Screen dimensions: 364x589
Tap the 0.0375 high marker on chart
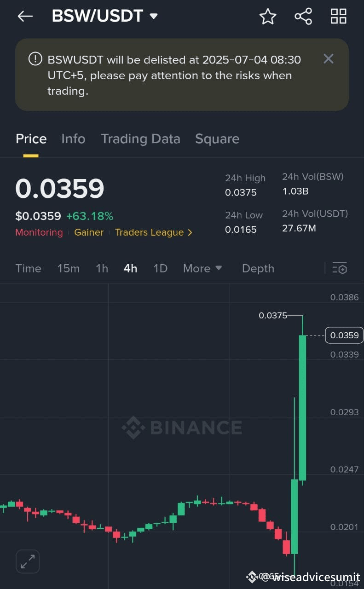[272, 315]
